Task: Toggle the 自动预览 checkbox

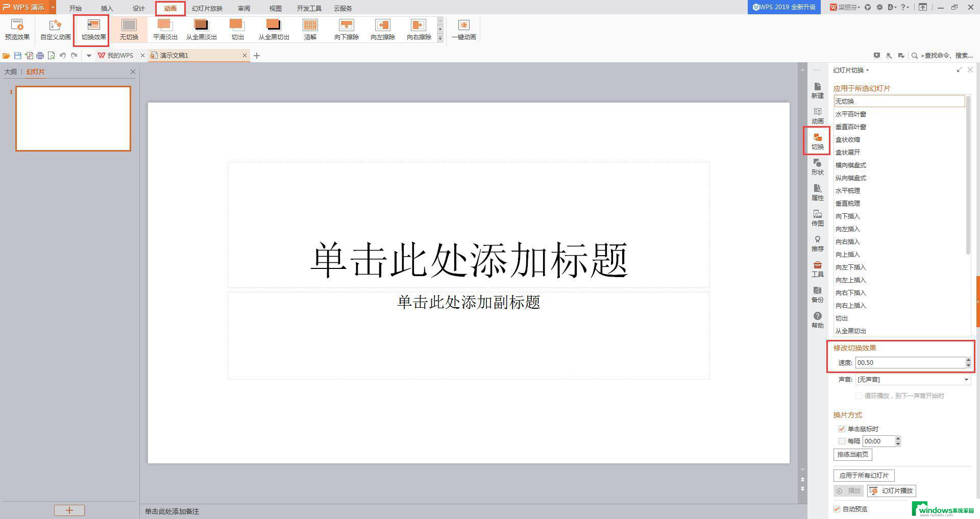Action: [837, 509]
